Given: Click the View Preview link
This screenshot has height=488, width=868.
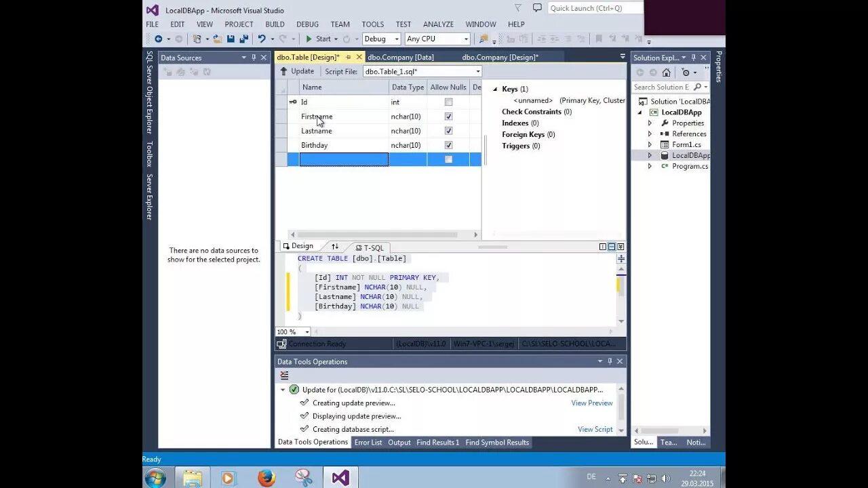Looking at the screenshot, I should [x=592, y=403].
